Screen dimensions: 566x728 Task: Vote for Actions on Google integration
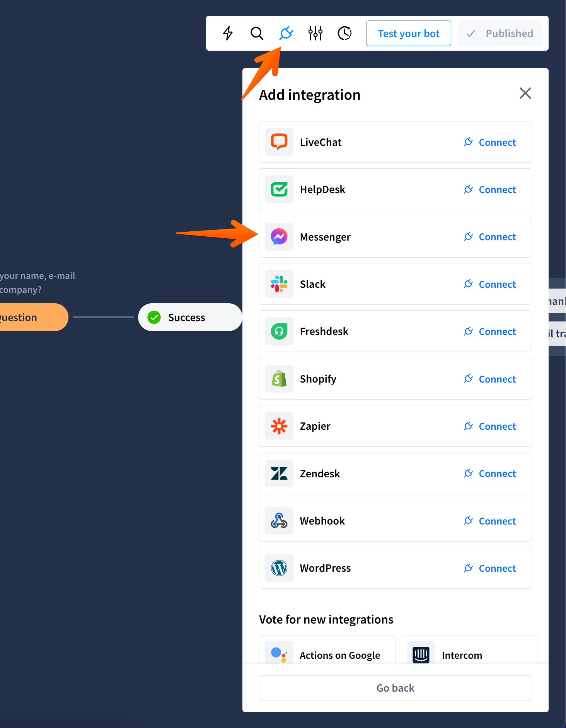coord(327,651)
